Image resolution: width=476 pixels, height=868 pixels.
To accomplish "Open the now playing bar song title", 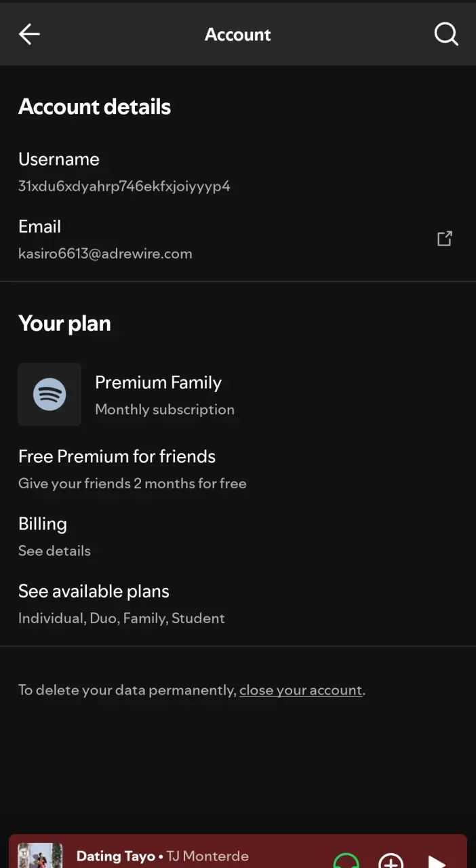I will [116, 856].
